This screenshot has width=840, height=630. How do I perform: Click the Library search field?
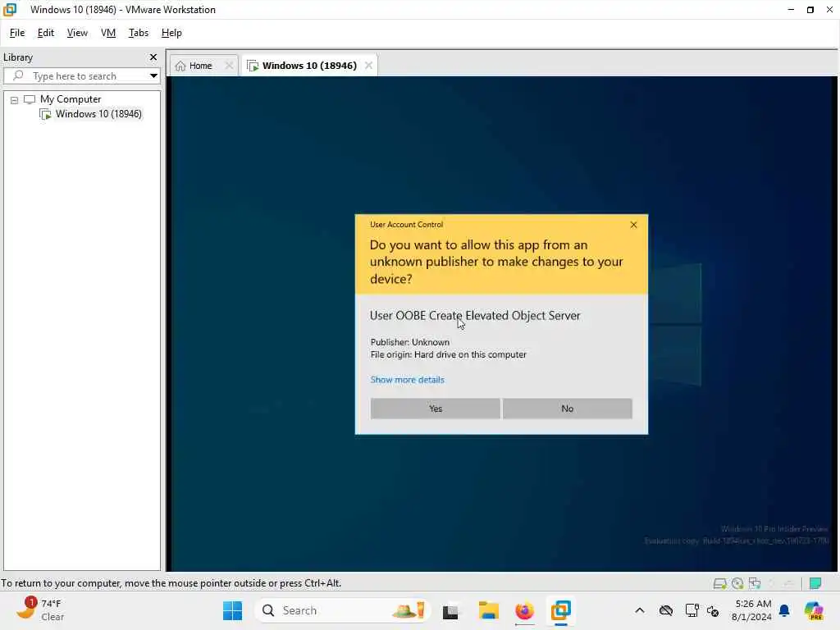tap(80, 75)
